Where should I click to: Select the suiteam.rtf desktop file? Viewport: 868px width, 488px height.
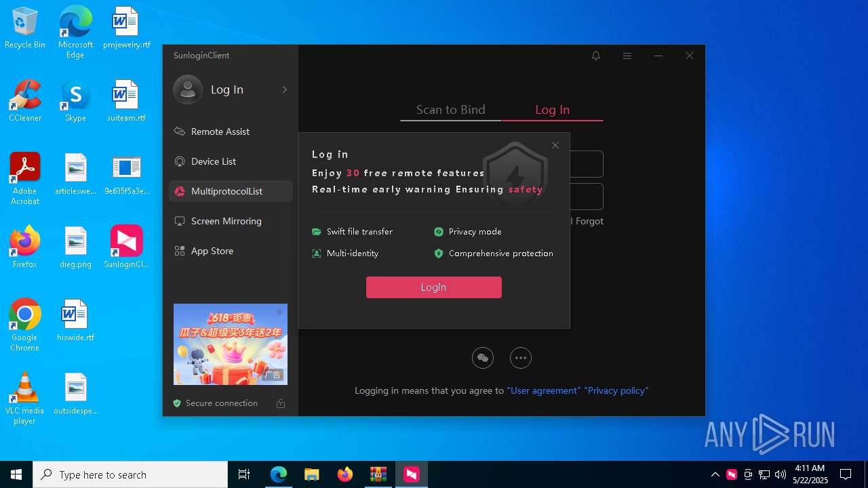[126, 102]
